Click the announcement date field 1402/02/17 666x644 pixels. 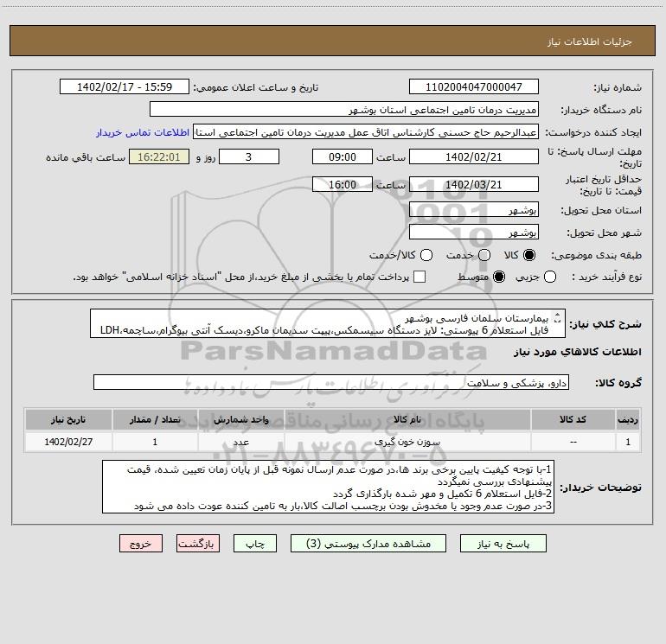tap(125, 87)
